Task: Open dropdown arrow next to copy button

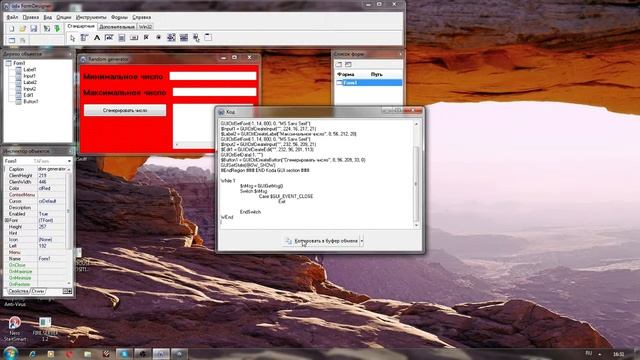Action: point(362,241)
